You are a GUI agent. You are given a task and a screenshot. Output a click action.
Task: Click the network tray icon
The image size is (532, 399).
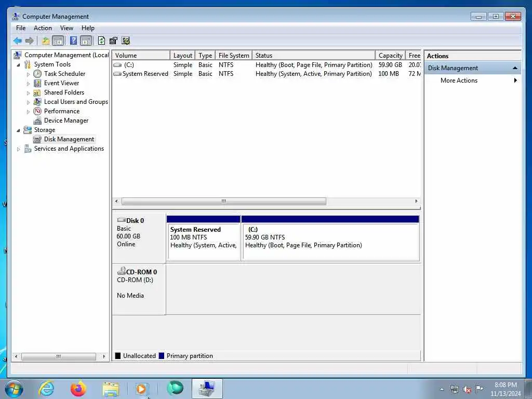[x=454, y=389]
